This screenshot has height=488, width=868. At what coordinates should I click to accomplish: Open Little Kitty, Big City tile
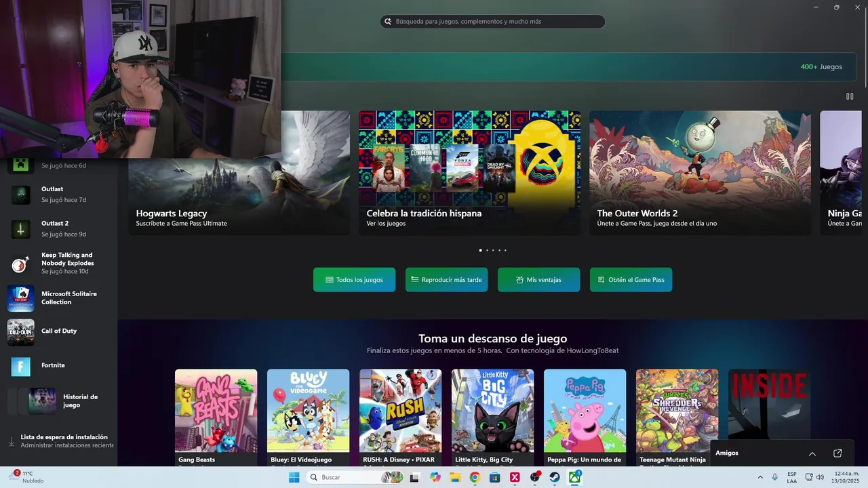coord(492,418)
